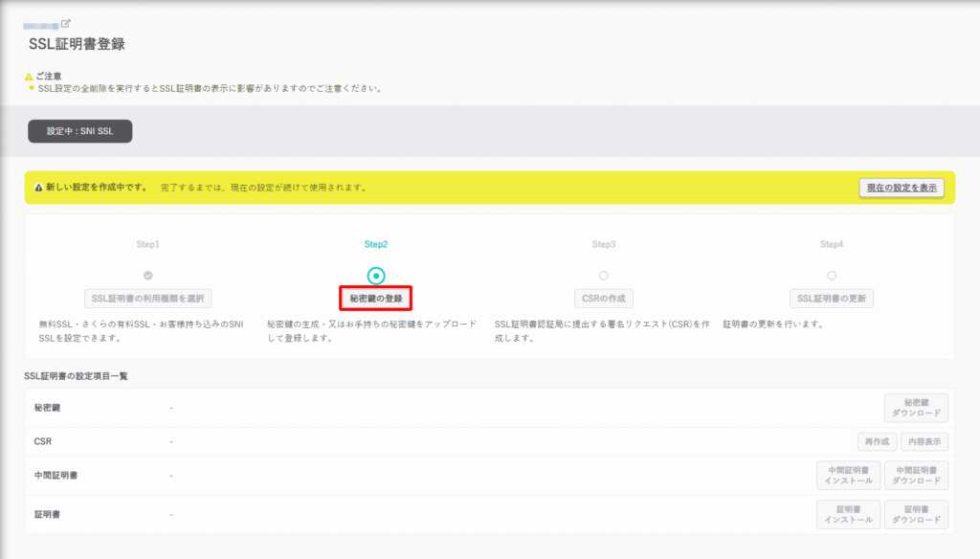Click 再作成 in the CSR row
Screen dimensions: 980x559
pos(876,441)
